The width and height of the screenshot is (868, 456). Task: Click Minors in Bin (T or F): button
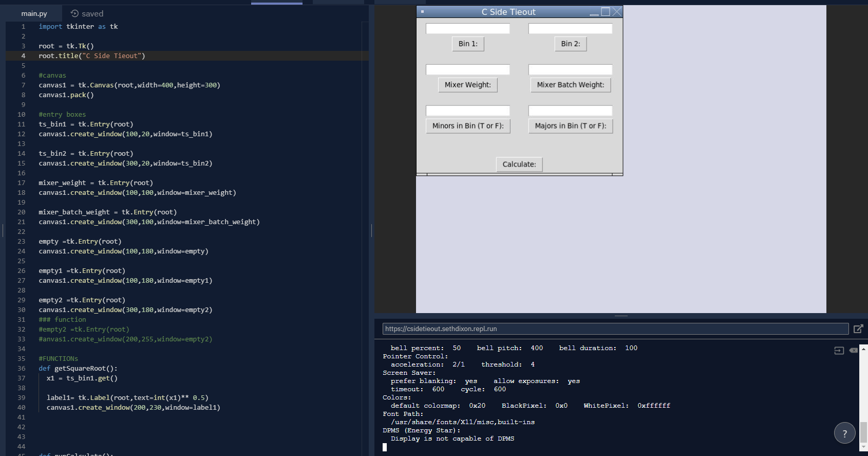click(x=468, y=126)
